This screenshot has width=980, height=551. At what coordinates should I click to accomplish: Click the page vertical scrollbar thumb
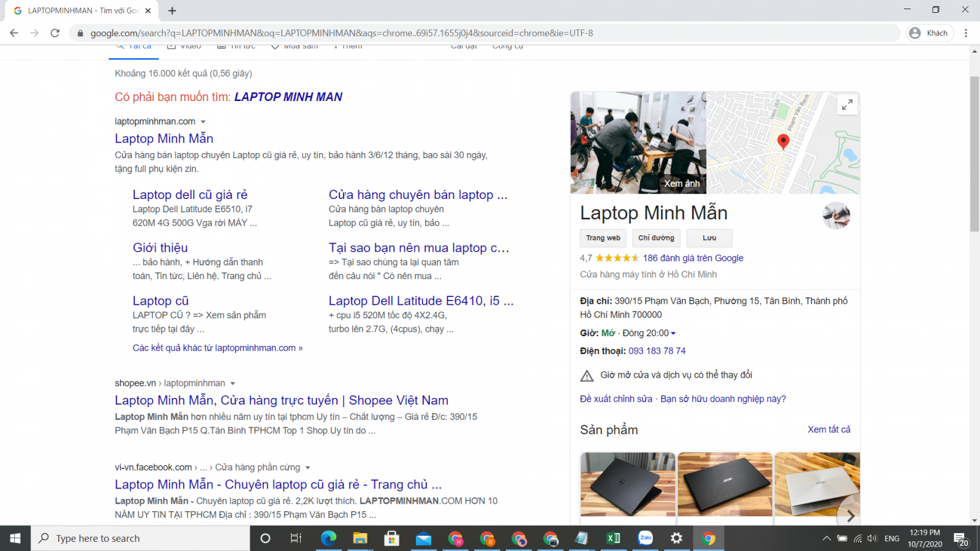974,153
